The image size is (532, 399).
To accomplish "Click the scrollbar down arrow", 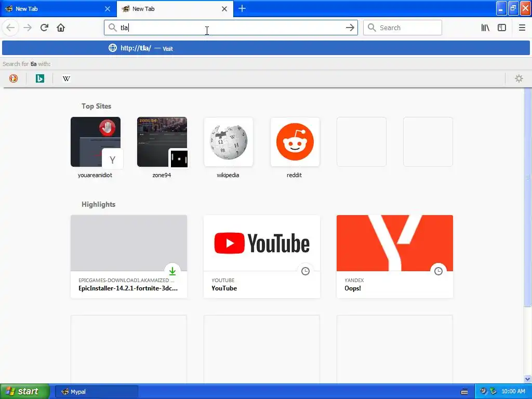I will [x=528, y=379].
